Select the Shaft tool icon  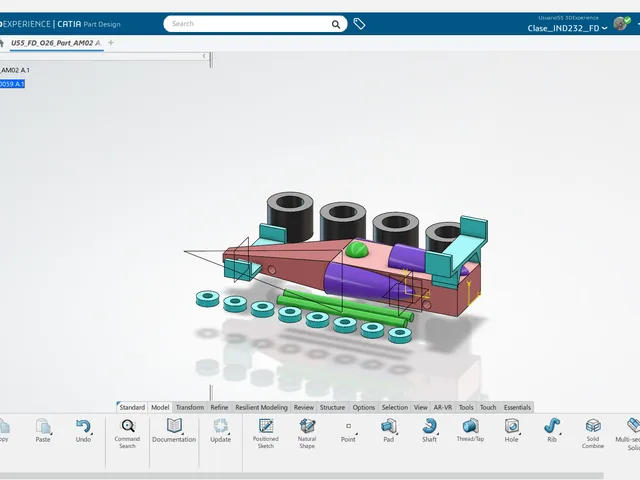tap(429, 427)
